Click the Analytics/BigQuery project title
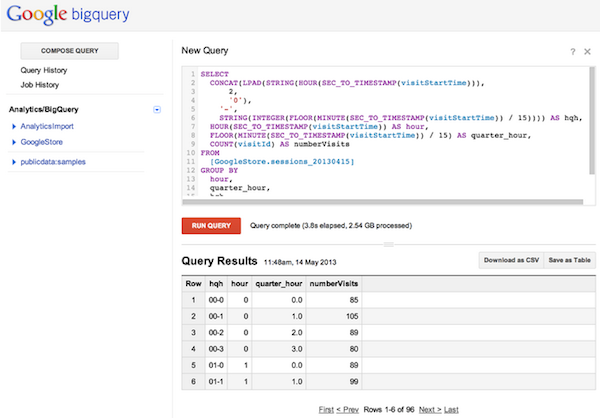The width and height of the screenshot is (600, 418). [44, 109]
